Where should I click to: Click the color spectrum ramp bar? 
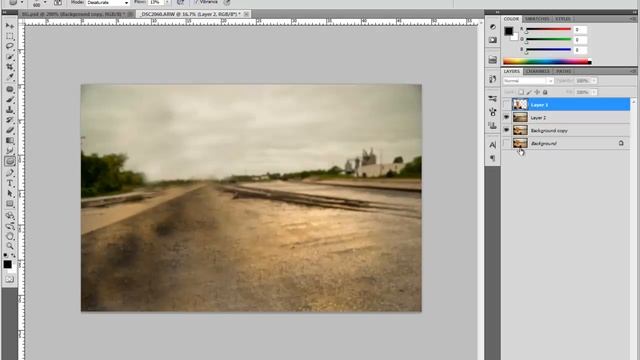[x=547, y=62]
